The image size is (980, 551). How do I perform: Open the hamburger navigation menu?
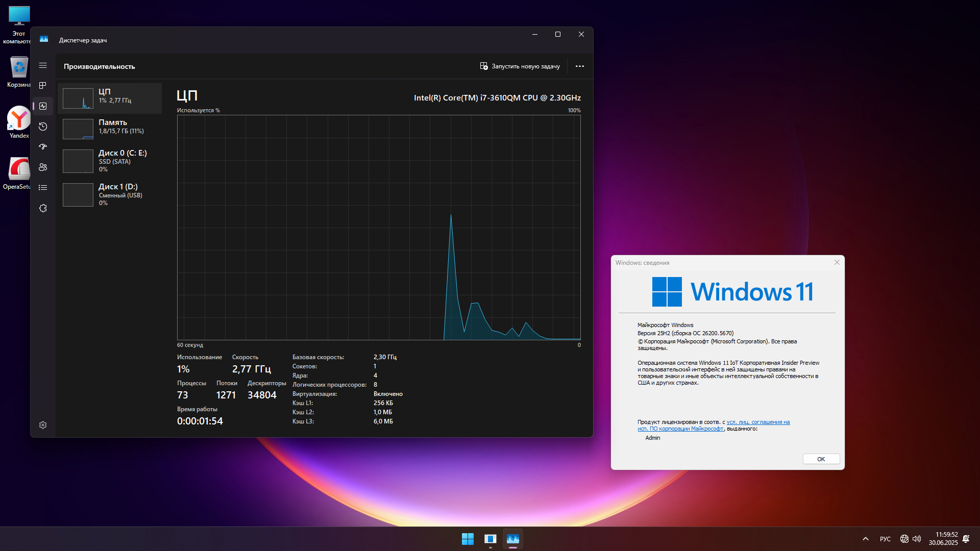click(43, 65)
